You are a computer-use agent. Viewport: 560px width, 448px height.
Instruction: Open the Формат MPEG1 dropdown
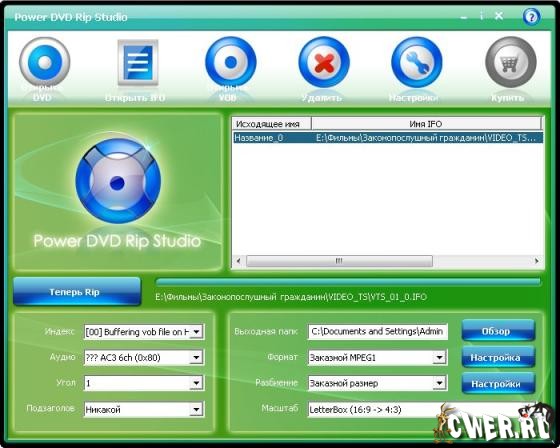click(439, 357)
